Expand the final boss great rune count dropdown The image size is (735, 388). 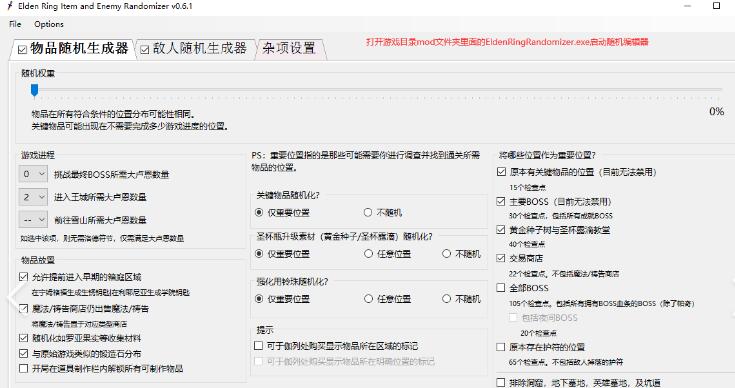pyautogui.click(x=33, y=174)
